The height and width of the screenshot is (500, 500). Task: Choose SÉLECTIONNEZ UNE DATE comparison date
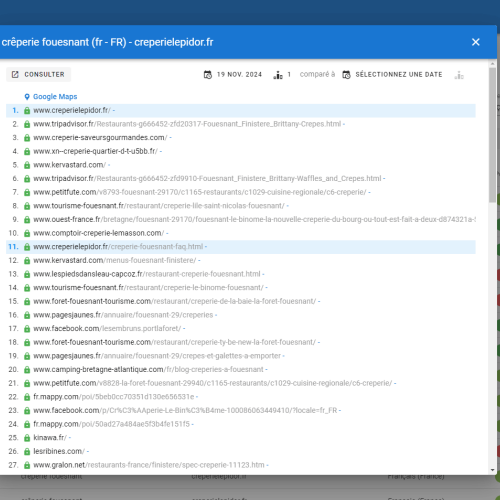393,75
